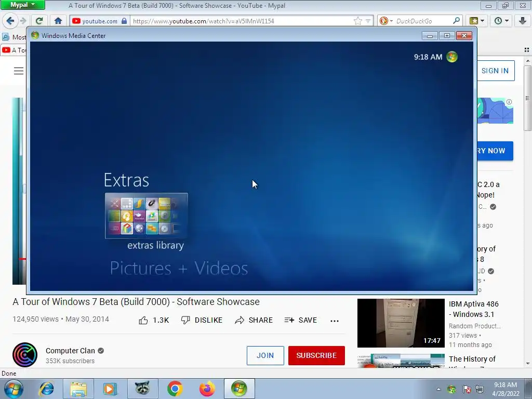Image resolution: width=532 pixels, height=399 pixels.
Task: Open the YouTube hamburger guide menu
Action: pyautogui.click(x=19, y=71)
